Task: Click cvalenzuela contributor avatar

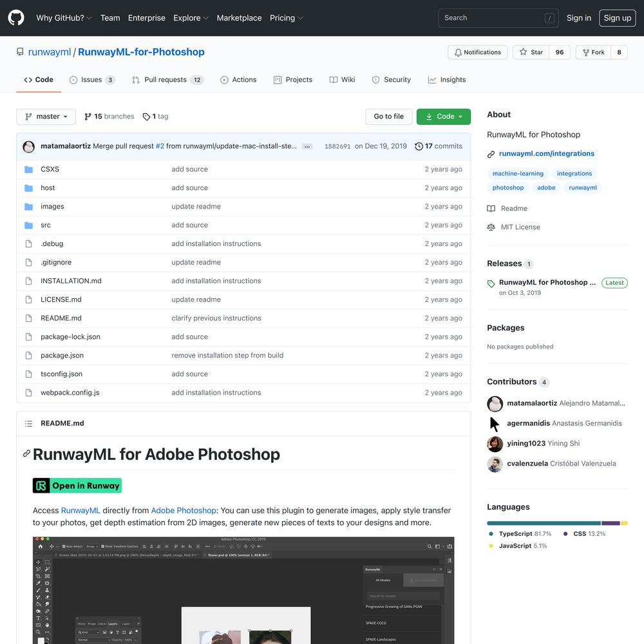Action: coord(495,464)
